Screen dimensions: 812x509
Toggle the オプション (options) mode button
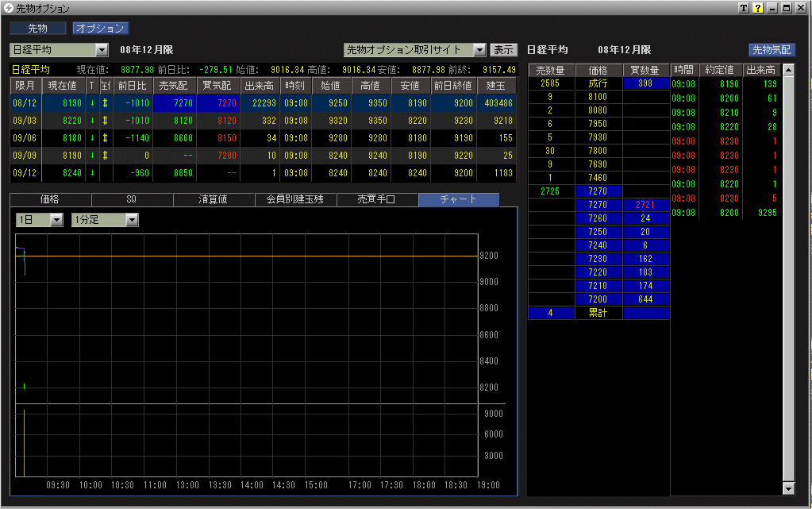point(100,29)
